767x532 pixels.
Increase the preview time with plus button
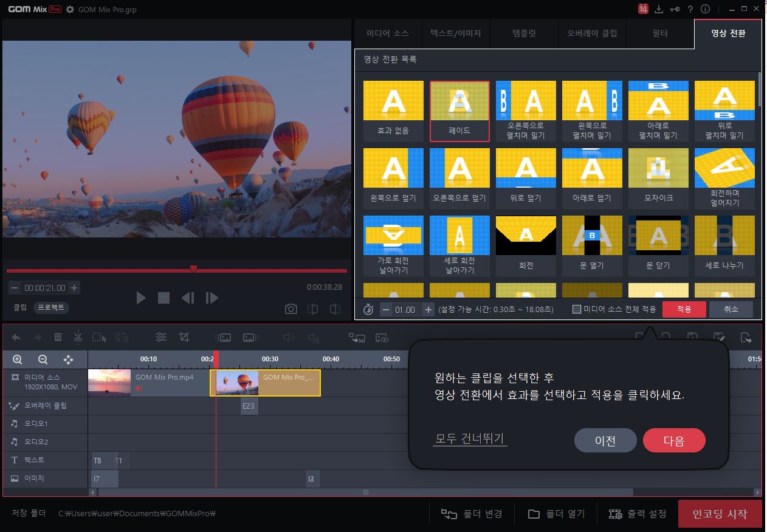(x=74, y=288)
